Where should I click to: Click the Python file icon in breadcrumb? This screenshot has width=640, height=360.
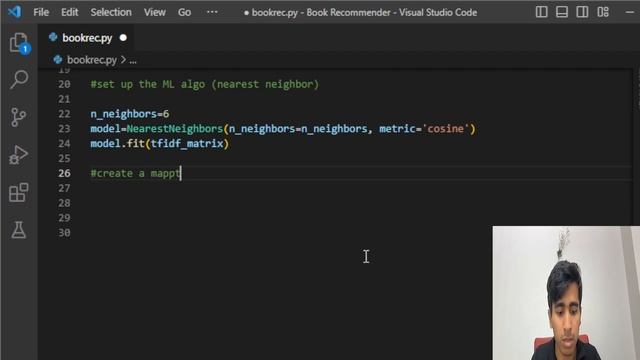click(x=58, y=60)
